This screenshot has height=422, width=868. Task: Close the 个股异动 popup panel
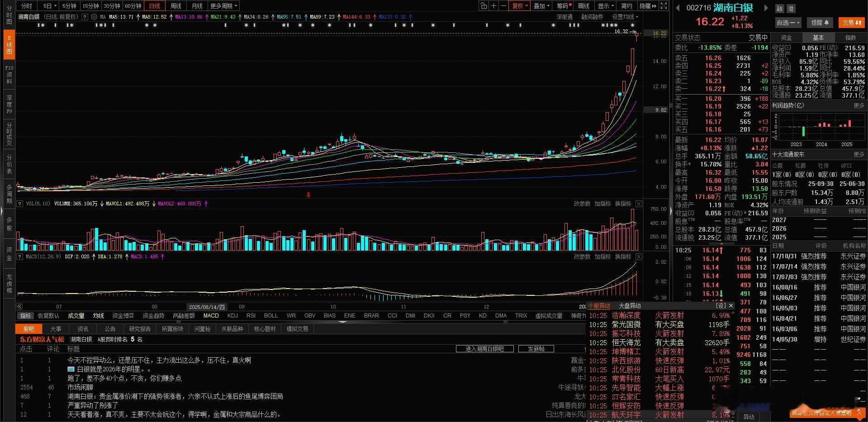point(731,306)
